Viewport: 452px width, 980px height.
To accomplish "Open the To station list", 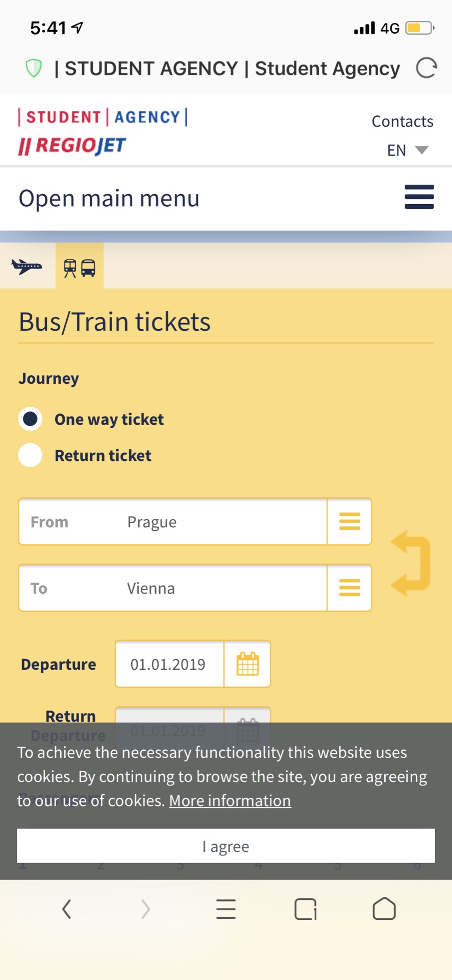I will pos(349,588).
